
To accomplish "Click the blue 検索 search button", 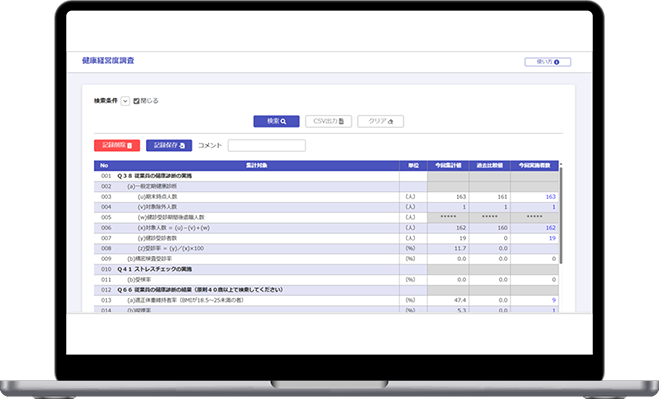I will 276,121.
